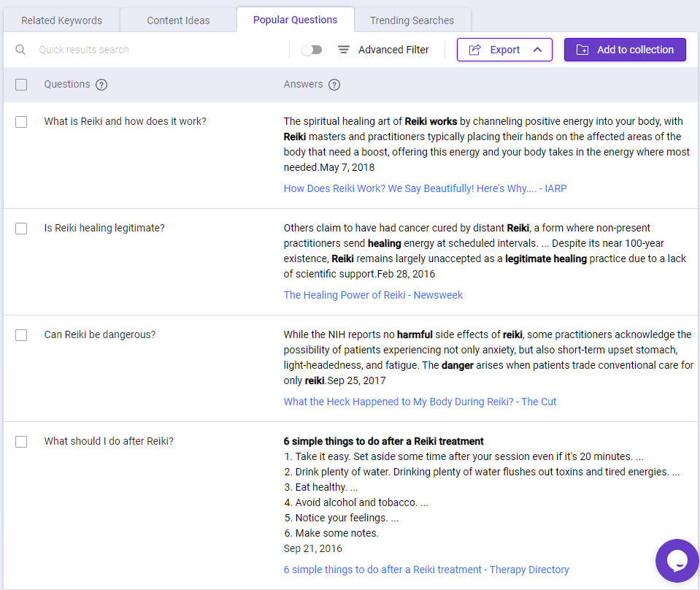Image resolution: width=700 pixels, height=590 pixels.
Task: Click the Advanced Filter lines icon
Action: [x=343, y=50]
